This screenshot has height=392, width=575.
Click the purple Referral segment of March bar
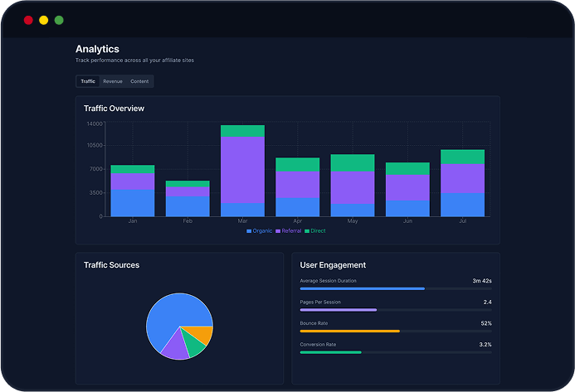[242, 170]
